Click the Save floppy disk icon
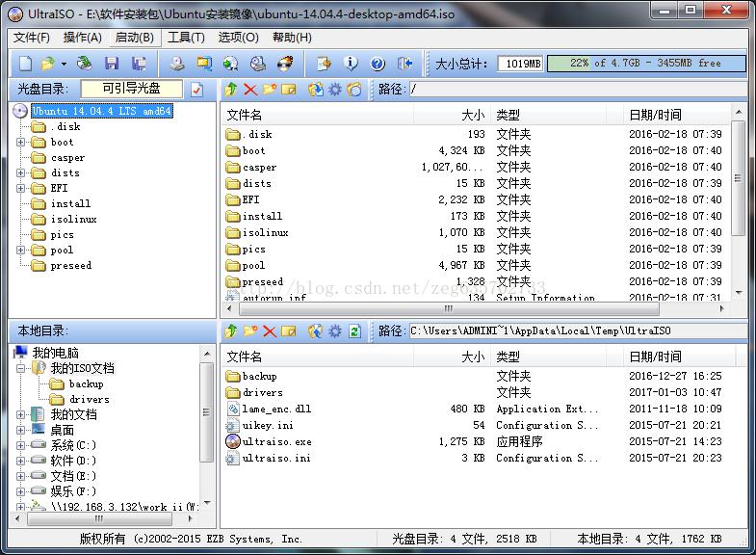This screenshot has width=756, height=555. (112, 64)
